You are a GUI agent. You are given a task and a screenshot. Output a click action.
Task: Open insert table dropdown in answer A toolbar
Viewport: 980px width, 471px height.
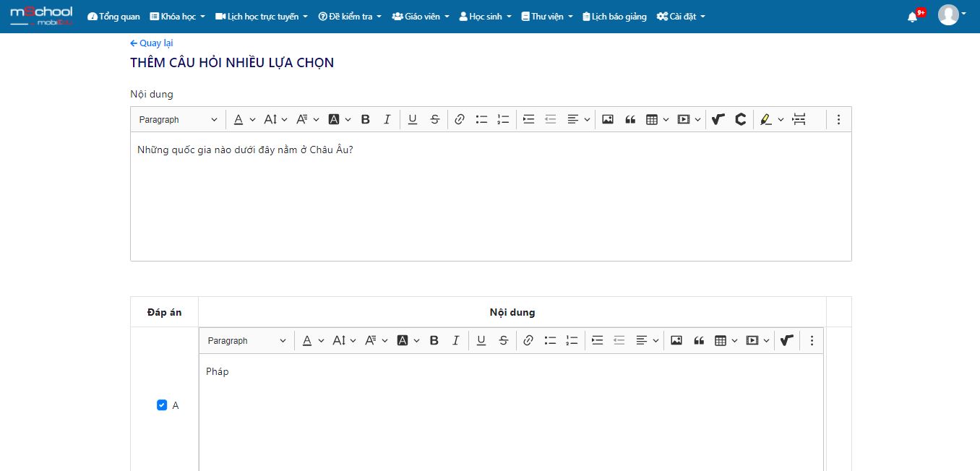pyautogui.click(x=726, y=341)
